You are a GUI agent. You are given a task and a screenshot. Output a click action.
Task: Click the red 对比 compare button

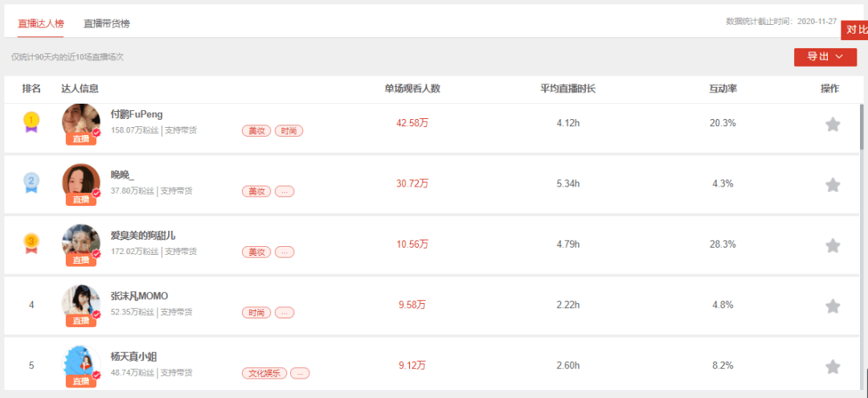click(x=855, y=30)
